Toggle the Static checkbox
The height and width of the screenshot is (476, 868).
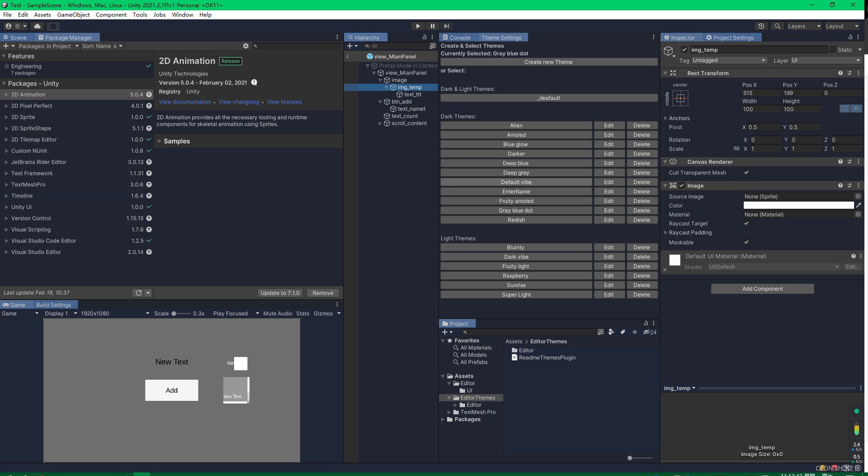coord(833,49)
